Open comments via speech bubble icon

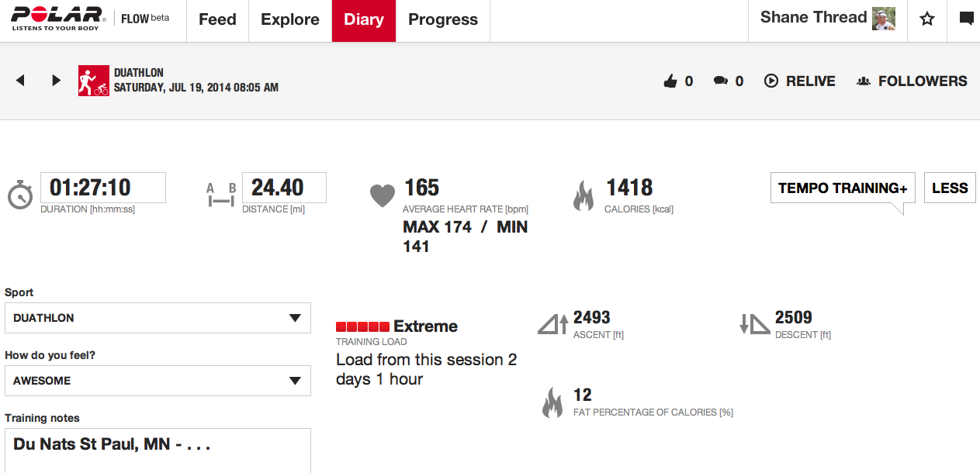coord(721,81)
